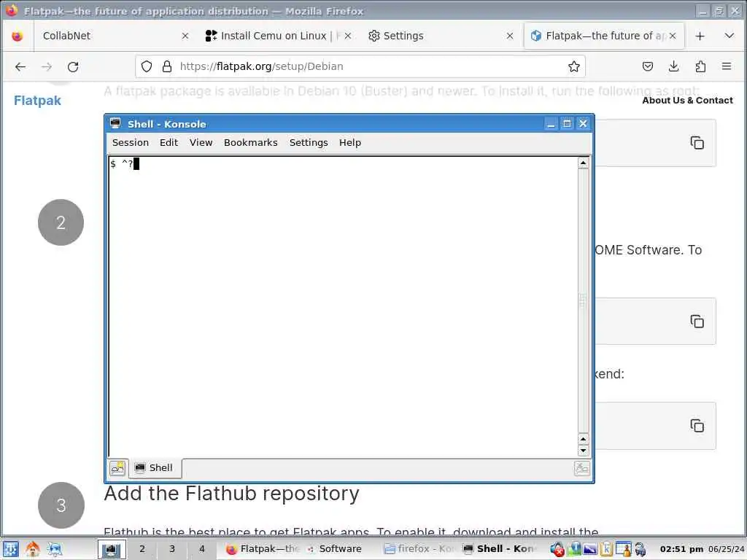Switch to virtual desktop 3
Image resolution: width=747 pixels, height=560 pixels.
172,549
